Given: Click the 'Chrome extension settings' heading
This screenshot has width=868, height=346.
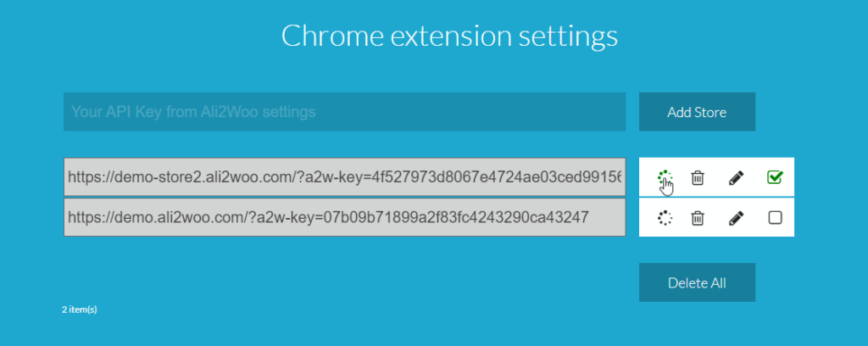Looking at the screenshot, I should tap(449, 36).
